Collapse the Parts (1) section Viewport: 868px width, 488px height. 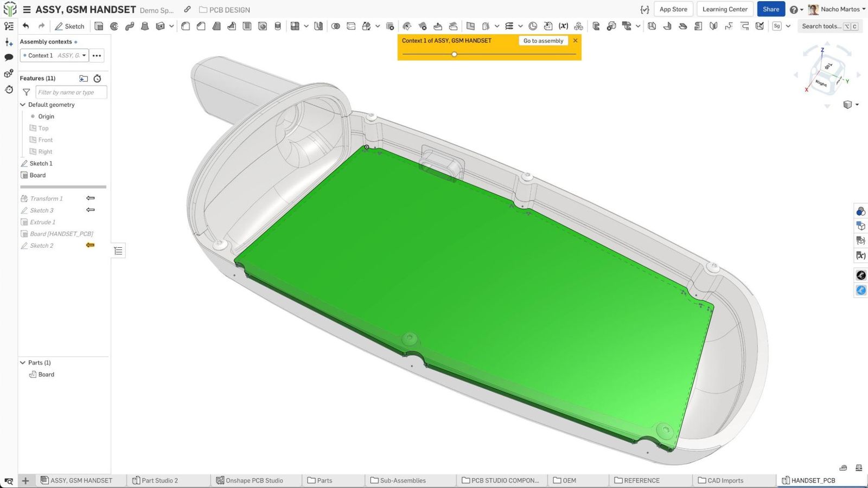[23, 363]
